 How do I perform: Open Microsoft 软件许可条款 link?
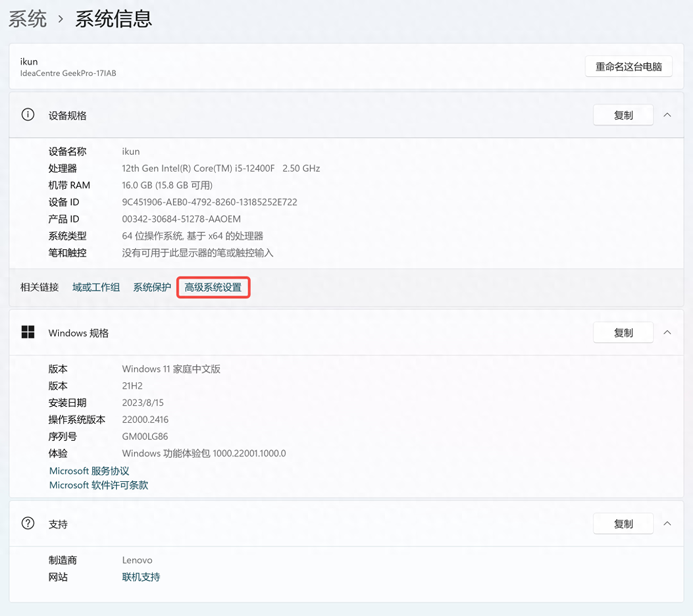[x=99, y=485]
